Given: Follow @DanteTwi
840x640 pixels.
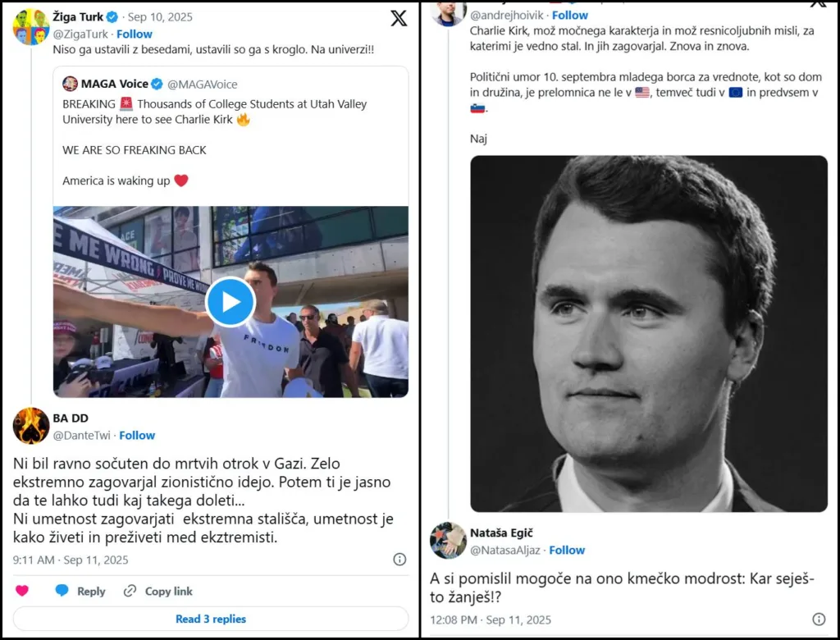Looking at the screenshot, I should click(x=137, y=436).
